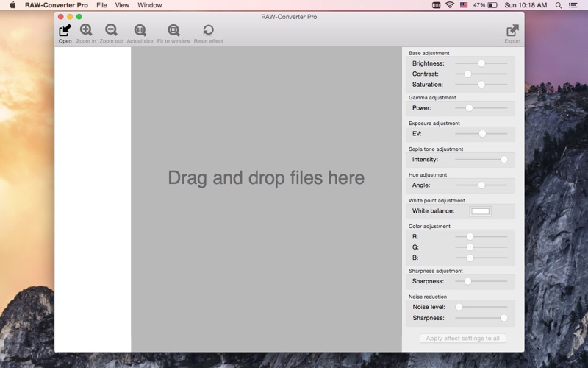Select the Actual size toolbar icon

tap(140, 30)
